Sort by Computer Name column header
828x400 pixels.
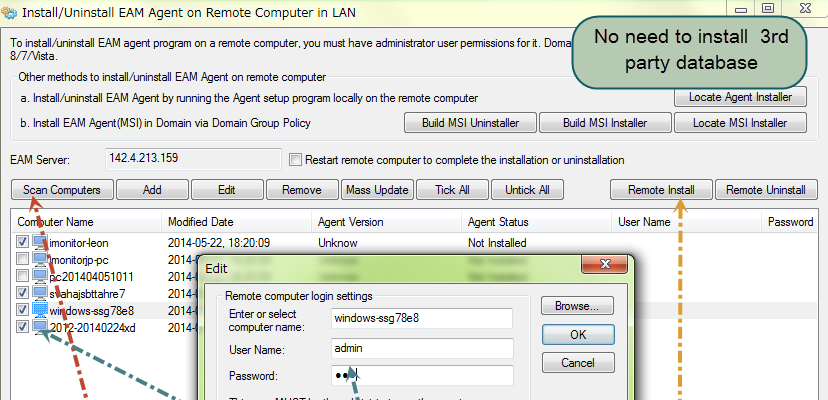point(85,222)
